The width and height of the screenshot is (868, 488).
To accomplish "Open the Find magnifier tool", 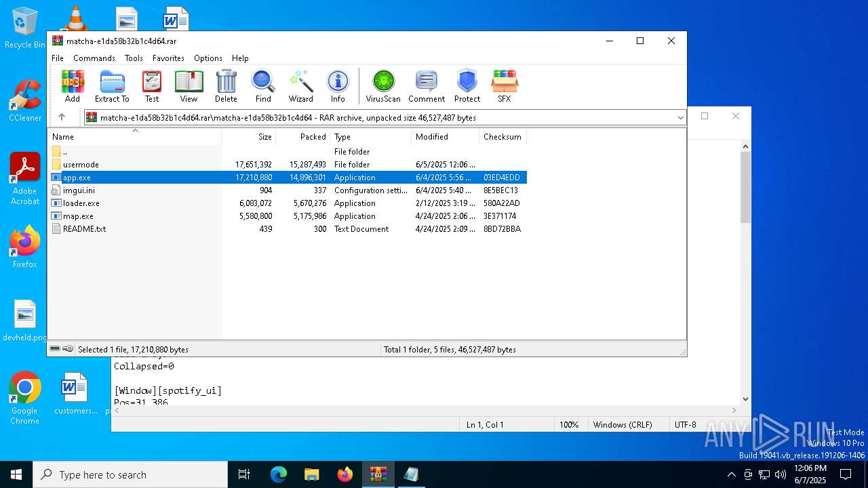I will 263,86.
